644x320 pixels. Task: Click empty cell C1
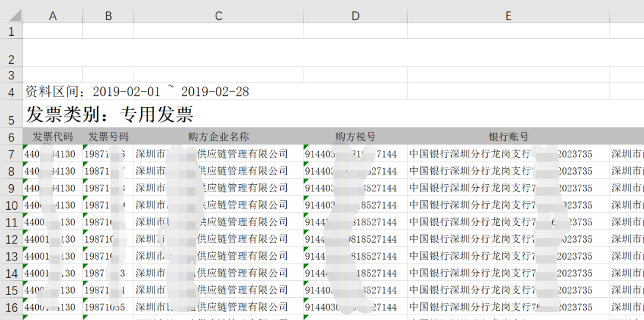[x=218, y=31]
